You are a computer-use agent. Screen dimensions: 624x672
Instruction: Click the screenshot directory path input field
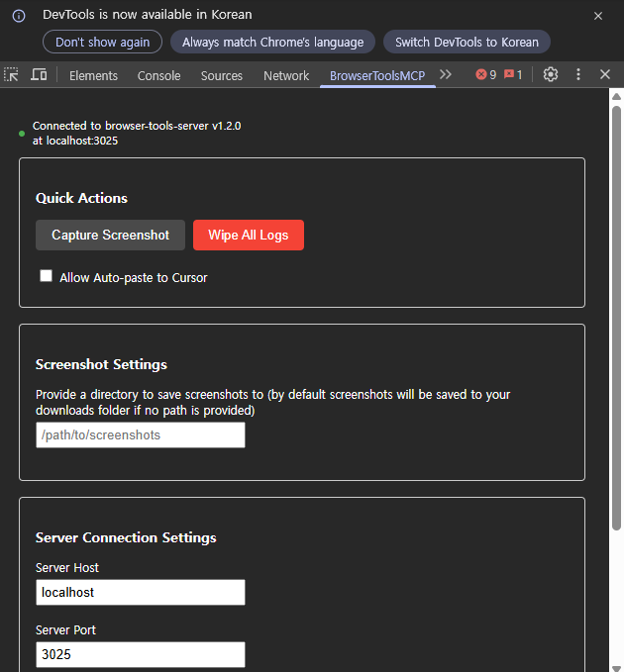(141, 435)
